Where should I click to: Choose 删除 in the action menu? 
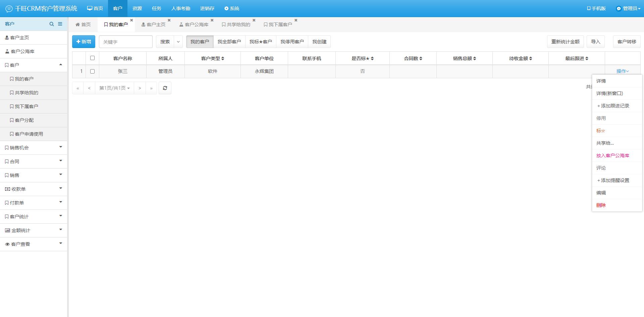click(617, 205)
